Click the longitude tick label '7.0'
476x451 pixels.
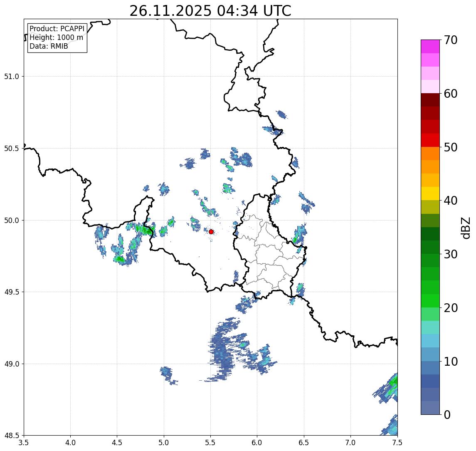350,443
